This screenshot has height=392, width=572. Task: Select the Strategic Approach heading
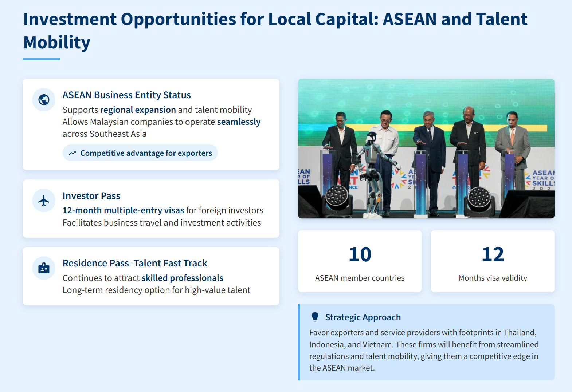tap(363, 317)
